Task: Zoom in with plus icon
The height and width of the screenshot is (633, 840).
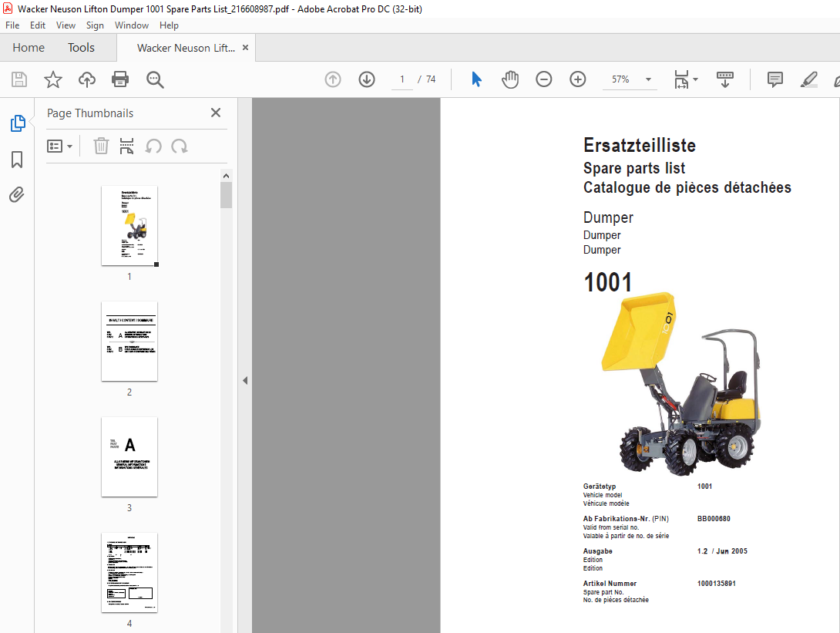Action: click(x=577, y=79)
